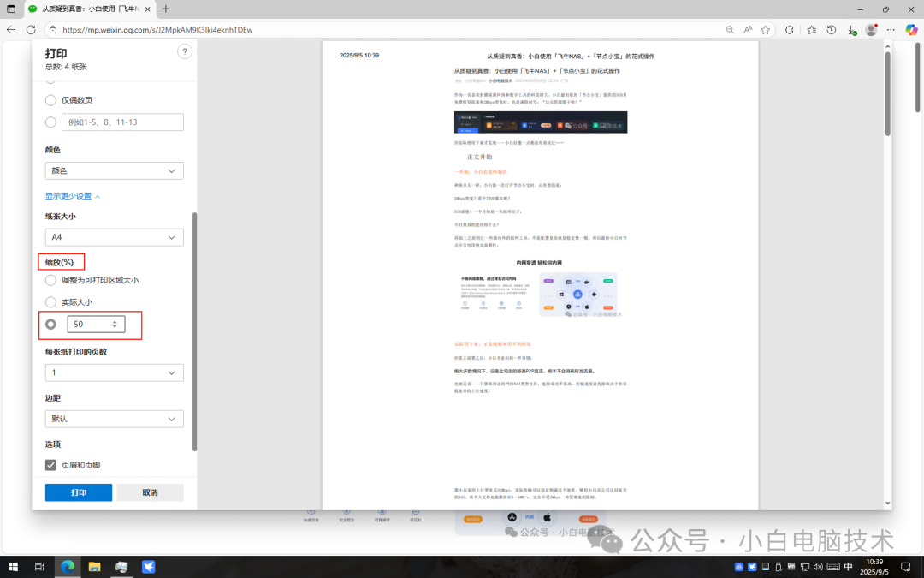Image resolution: width=924 pixels, height=578 pixels.
Task: Open Task View on the taskbar
Action: click(x=39, y=567)
